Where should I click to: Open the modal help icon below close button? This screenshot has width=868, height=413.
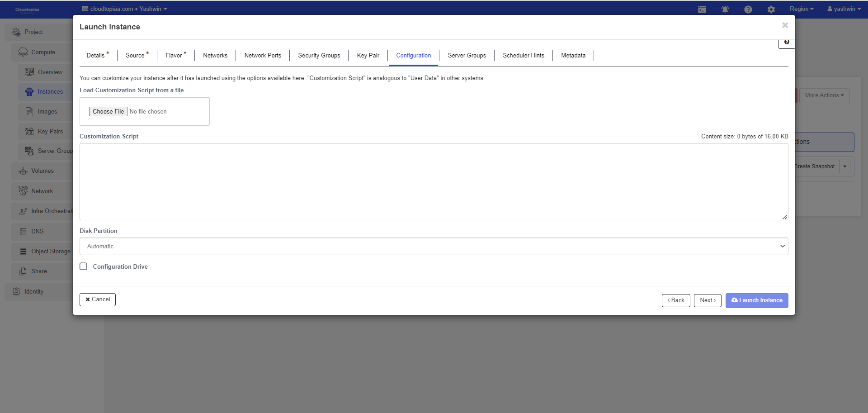pyautogui.click(x=787, y=42)
